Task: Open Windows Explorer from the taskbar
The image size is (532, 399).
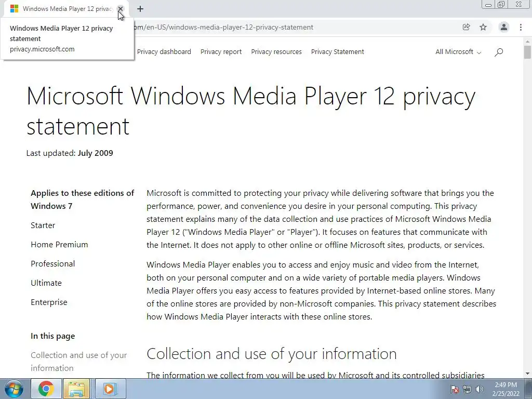Action: pyautogui.click(x=76, y=389)
